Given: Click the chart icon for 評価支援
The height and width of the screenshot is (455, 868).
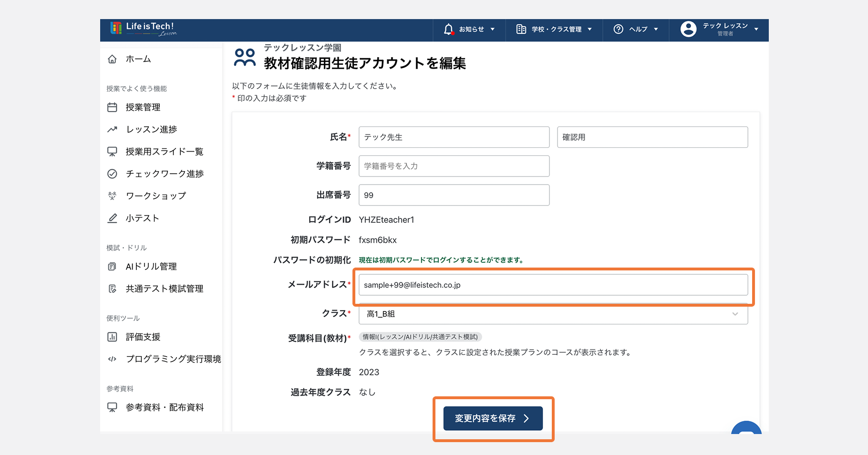Looking at the screenshot, I should click(x=112, y=337).
